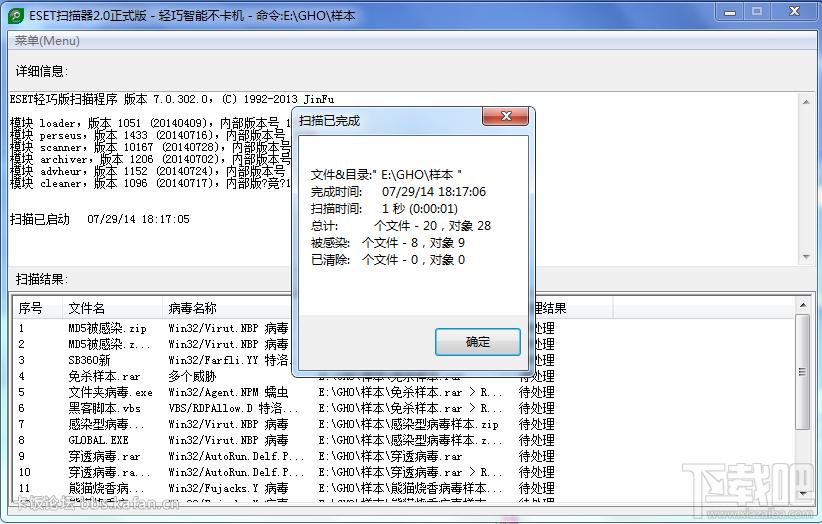Click the VBS/RDPAllow.D virus name cell
The image size is (822, 524).
pos(233,408)
